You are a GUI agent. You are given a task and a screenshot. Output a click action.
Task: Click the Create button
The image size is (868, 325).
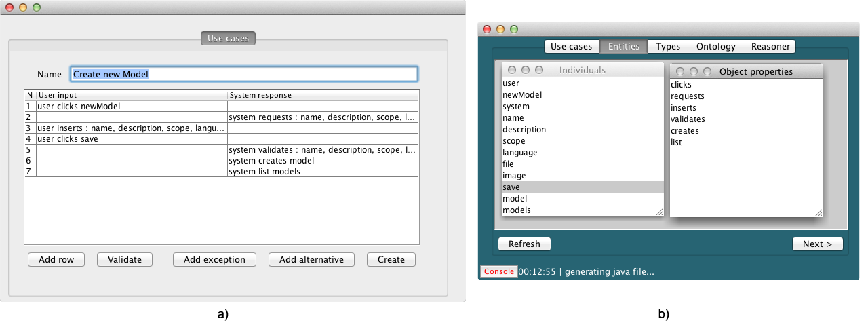pos(391,259)
